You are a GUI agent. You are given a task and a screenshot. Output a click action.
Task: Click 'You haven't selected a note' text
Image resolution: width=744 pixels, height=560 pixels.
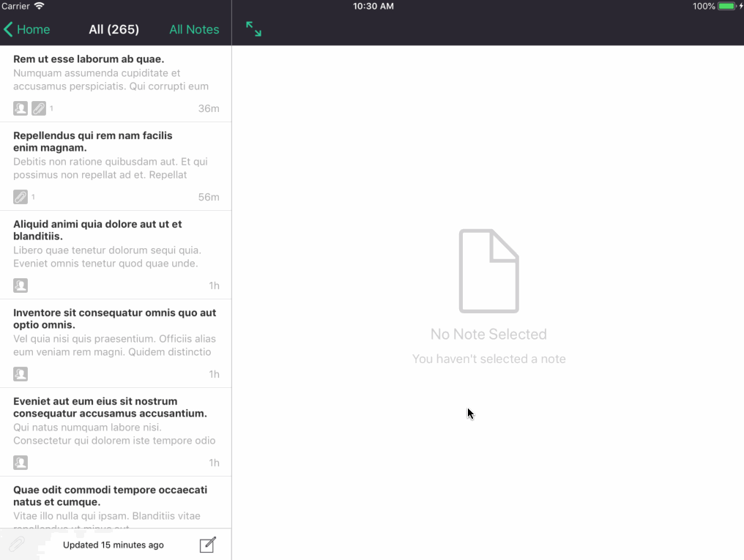click(488, 359)
